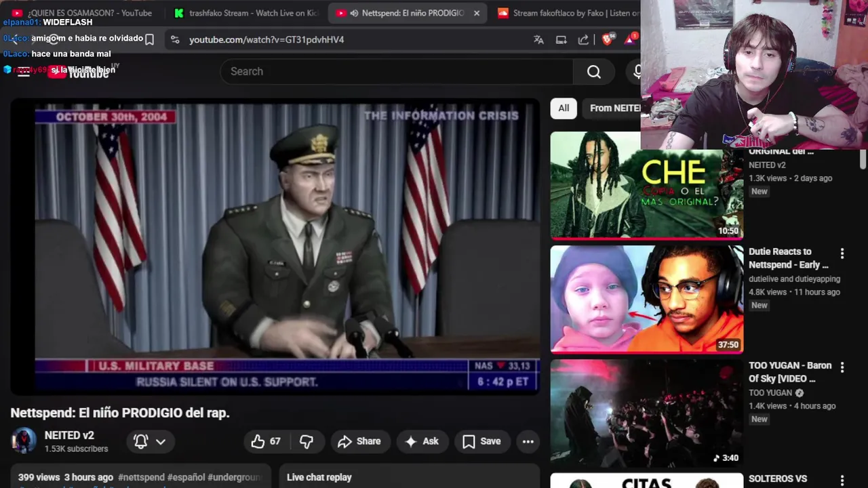
Task: Click the YouTube search magnifier button
Action: [x=593, y=71]
